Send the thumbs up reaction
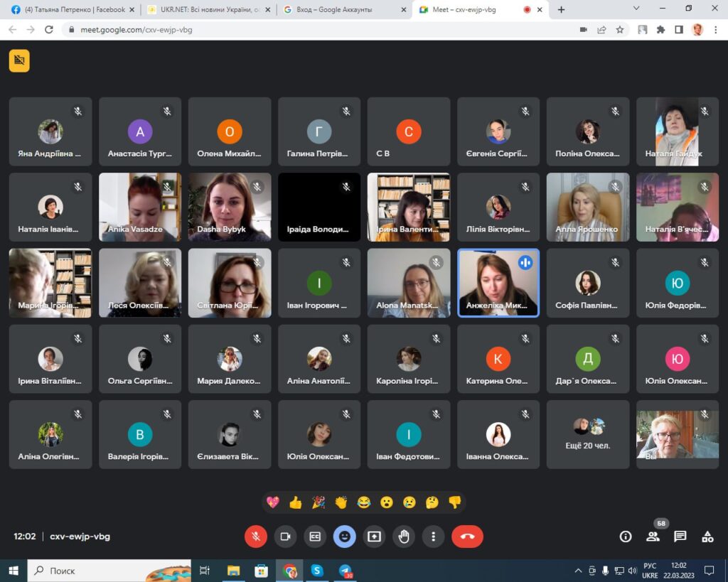The width and height of the screenshot is (728, 582). coord(296,502)
